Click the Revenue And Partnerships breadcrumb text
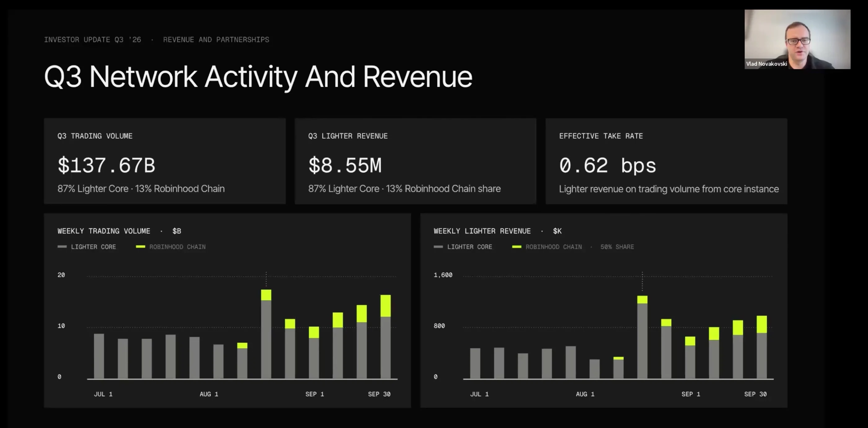 pos(216,40)
